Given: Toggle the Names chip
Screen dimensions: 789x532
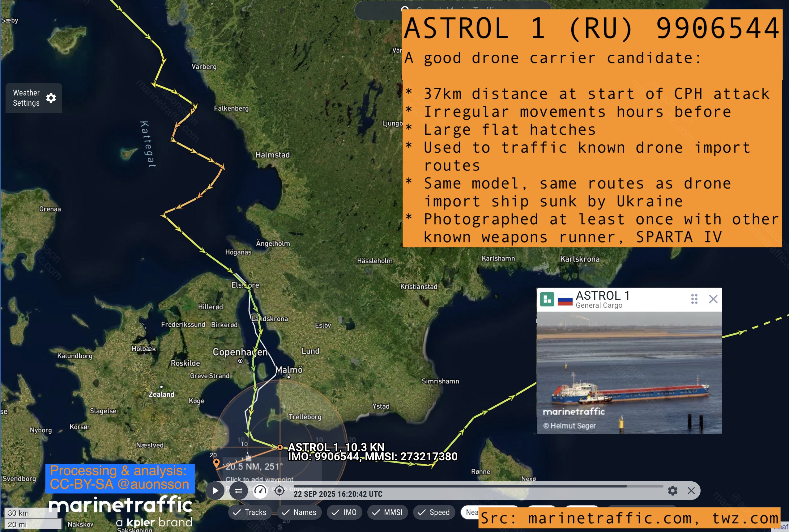Looking at the screenshot, I should point(299,512).
